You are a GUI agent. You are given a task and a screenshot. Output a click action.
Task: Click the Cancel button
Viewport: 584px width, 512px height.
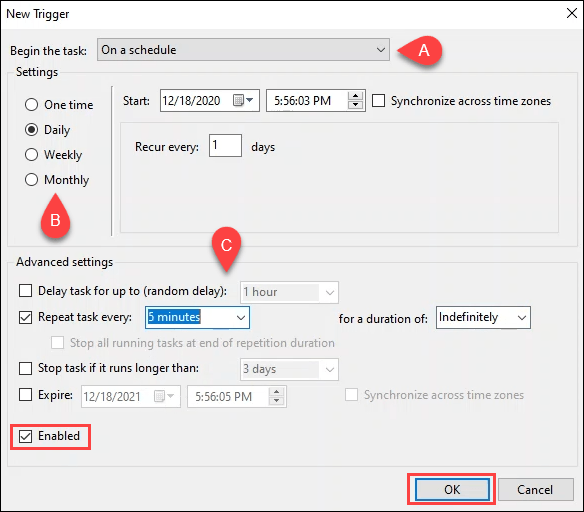tap(535, 489)
